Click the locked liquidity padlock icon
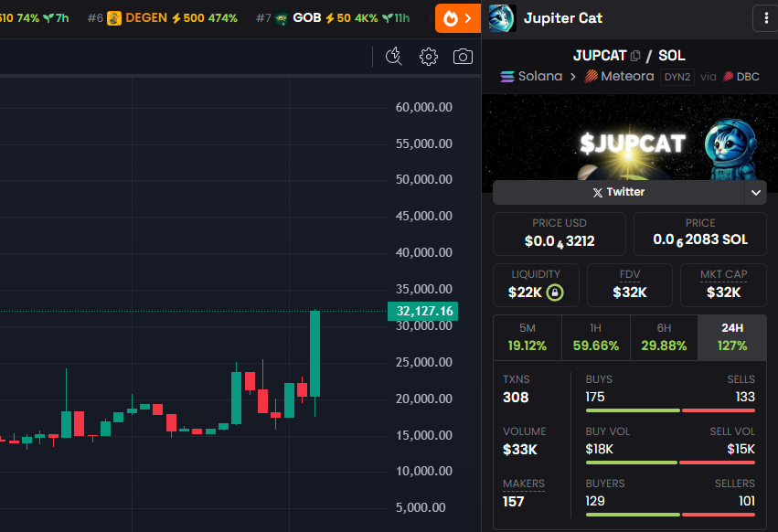The width and height of the screenshot is (778, 532). [x=555, y=293]
